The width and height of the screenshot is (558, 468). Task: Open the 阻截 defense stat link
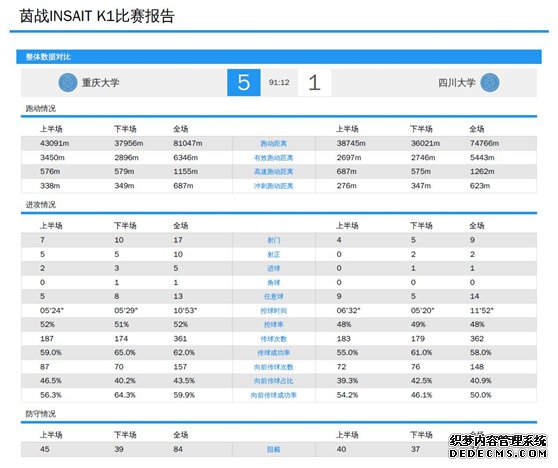(274, 449)
